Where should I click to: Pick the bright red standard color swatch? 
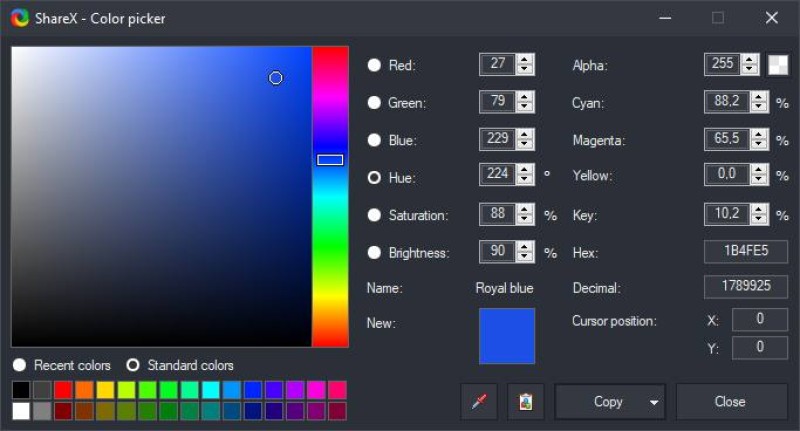(x=63, y=390)
